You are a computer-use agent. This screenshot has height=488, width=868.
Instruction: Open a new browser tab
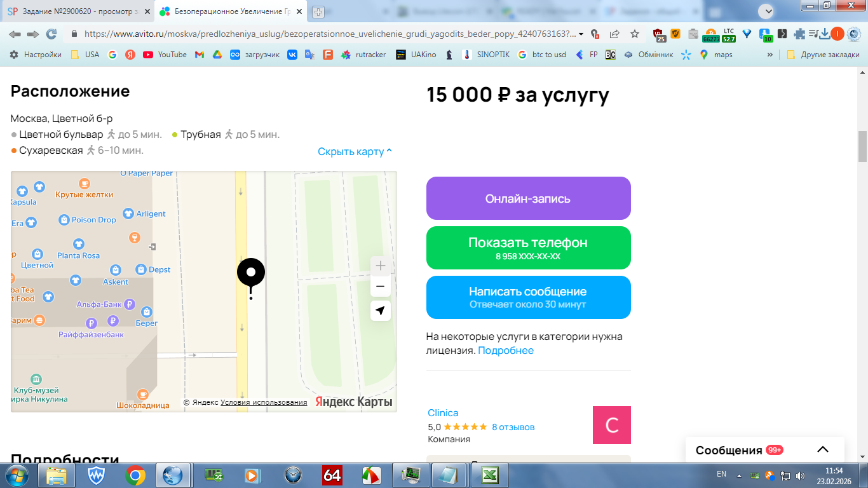(318, 11)
